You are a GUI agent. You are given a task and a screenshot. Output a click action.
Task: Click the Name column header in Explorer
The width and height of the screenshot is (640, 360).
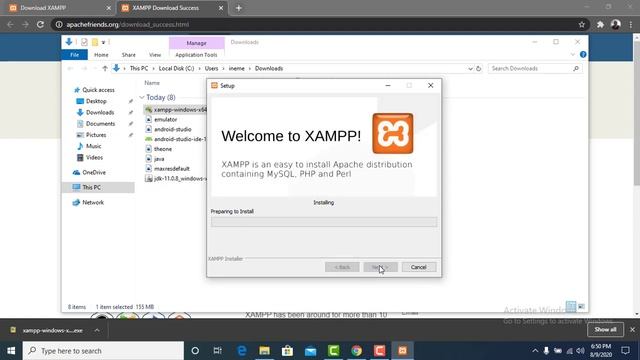[152, 83]
